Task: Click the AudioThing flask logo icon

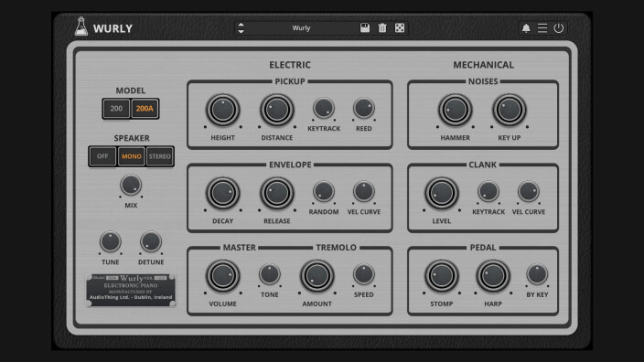Action: 80,27
